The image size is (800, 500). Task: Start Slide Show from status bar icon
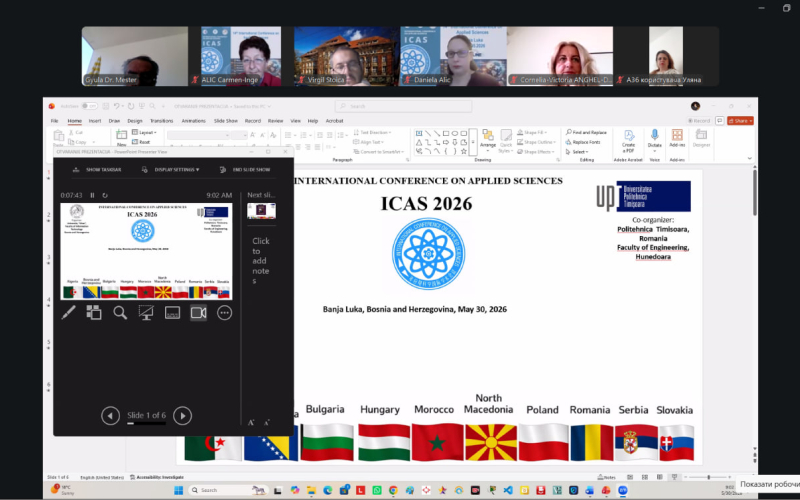(674, 478)
